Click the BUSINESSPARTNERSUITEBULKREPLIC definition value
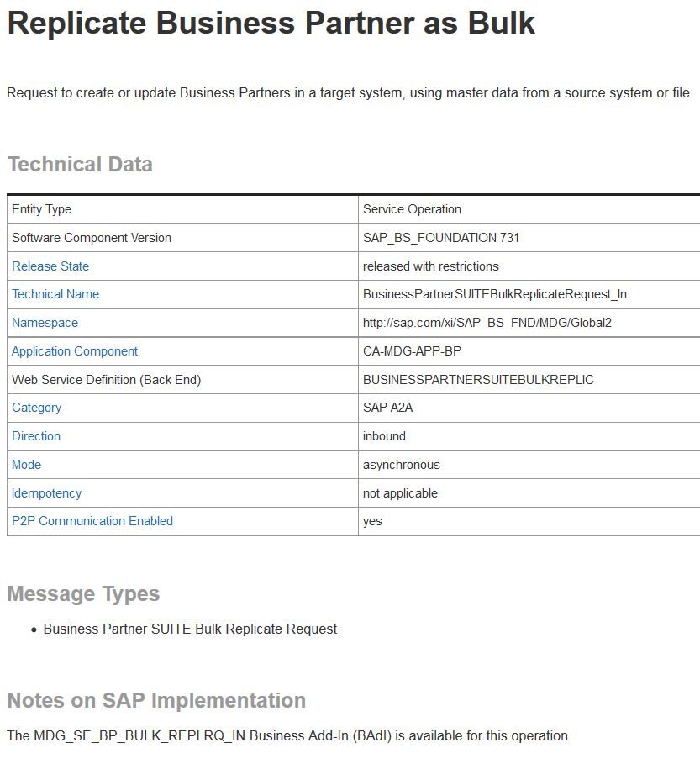Viewport: 700px width, 769px height. pos(478,380)
